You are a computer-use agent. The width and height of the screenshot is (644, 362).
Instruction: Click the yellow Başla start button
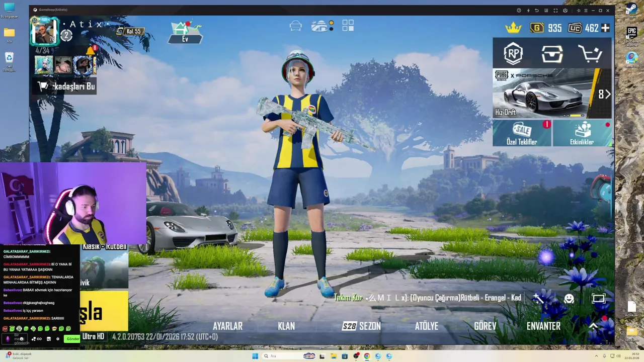(x=104, y=311)
